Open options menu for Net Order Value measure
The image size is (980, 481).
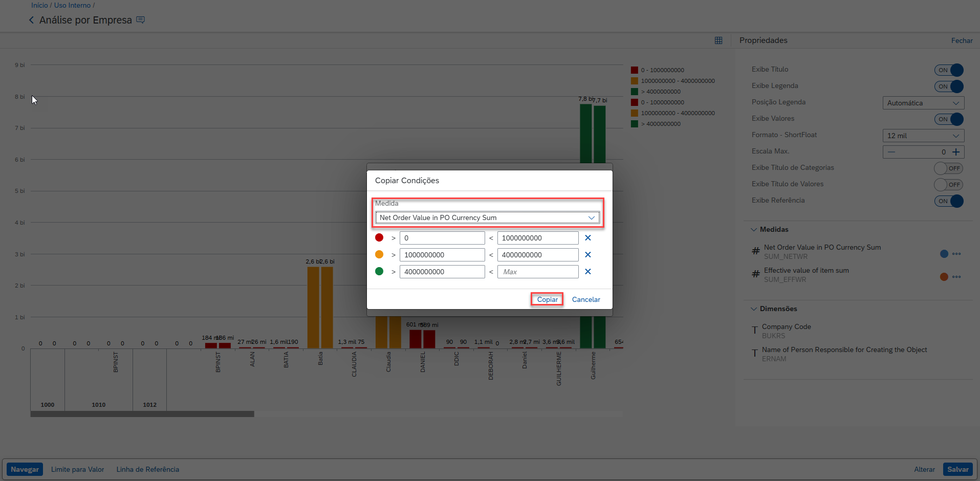(956, 254)
